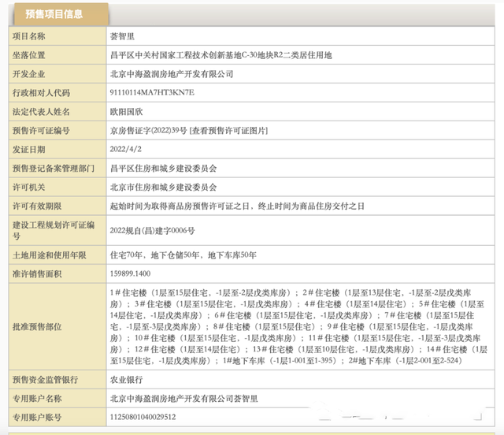
Task: Select the project name value 荟智里
Action: pyautogui.click(x=122, y=36)
